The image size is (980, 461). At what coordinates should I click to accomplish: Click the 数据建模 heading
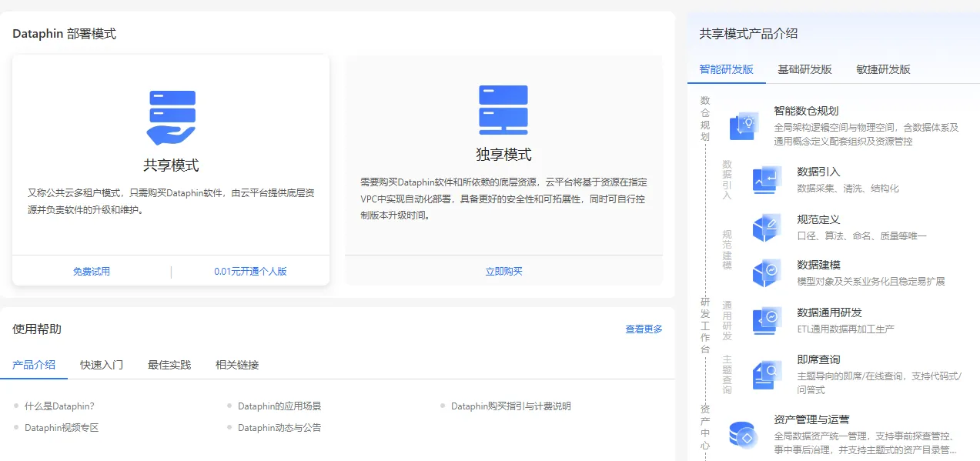(x=818, y=265)
